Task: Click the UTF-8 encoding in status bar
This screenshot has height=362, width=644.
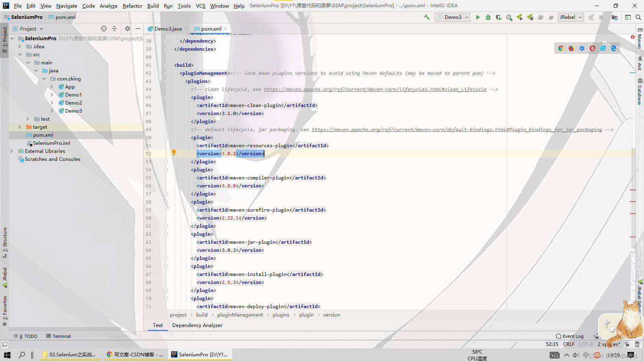Action: point(586,344)
